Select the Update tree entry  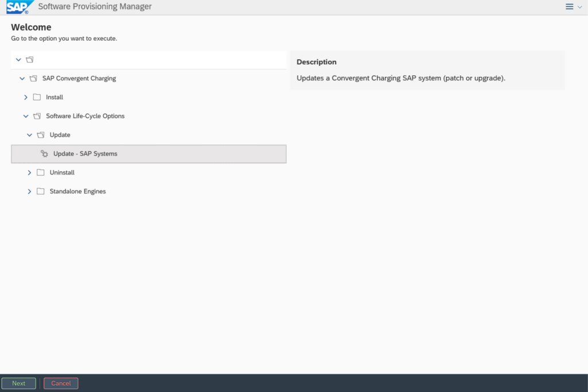point(60,135)
